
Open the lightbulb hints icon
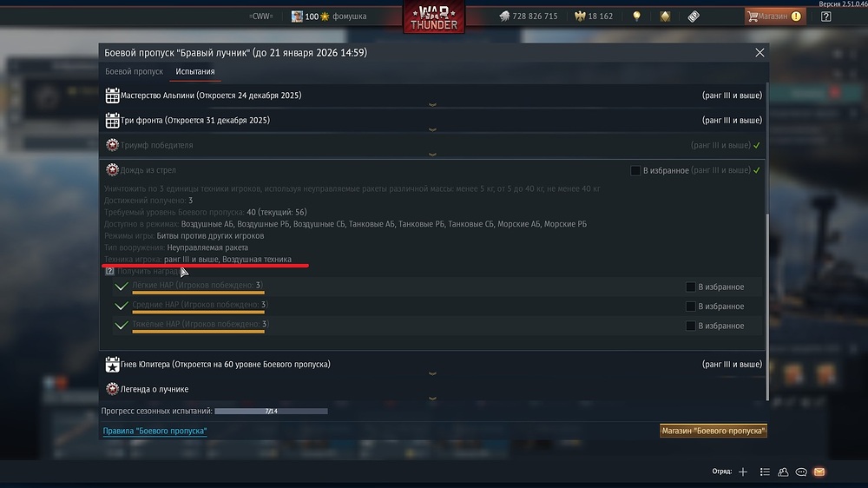click(x=636, y=16)
